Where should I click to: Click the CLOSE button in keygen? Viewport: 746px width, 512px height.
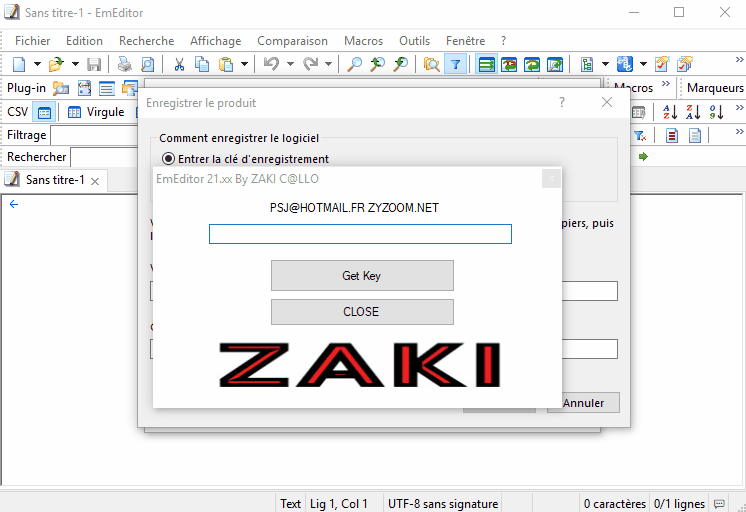[362, 312]
